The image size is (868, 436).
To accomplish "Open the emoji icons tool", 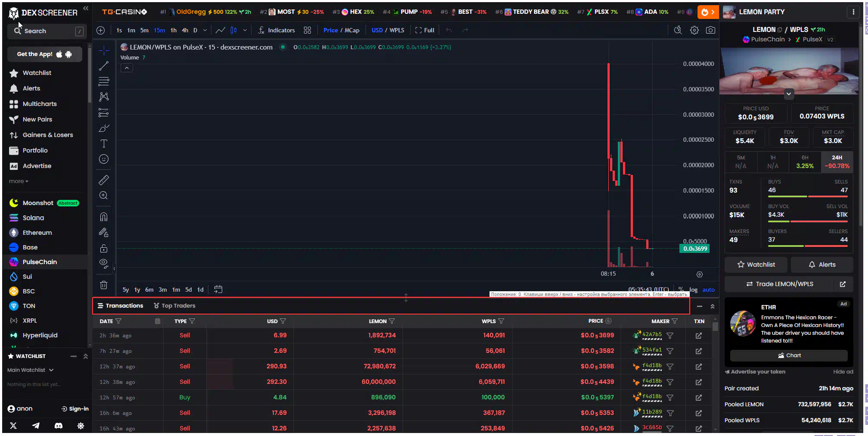I will coord(104,159).
